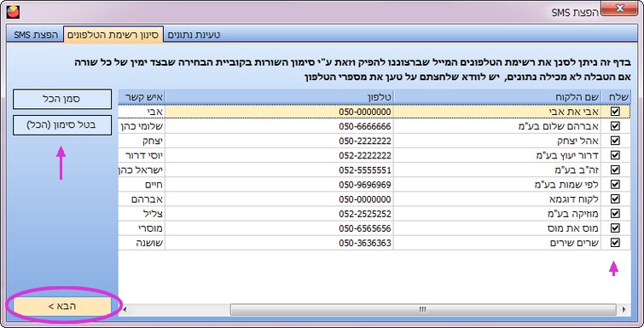Click the contact cell מוסרי

coord(142,228)
